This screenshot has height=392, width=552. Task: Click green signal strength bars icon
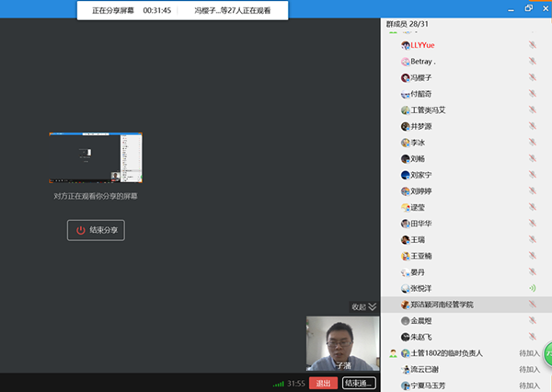point(279,383)
